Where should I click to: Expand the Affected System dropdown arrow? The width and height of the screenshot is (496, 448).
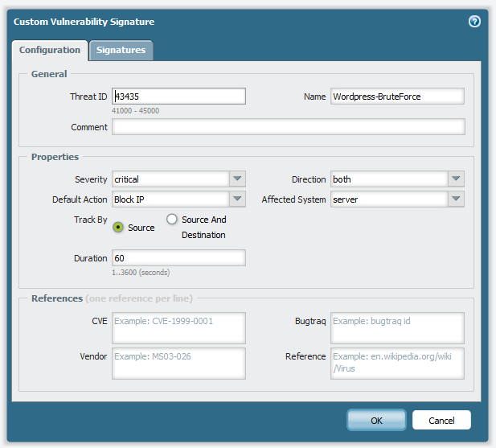(x=456, y=199)
